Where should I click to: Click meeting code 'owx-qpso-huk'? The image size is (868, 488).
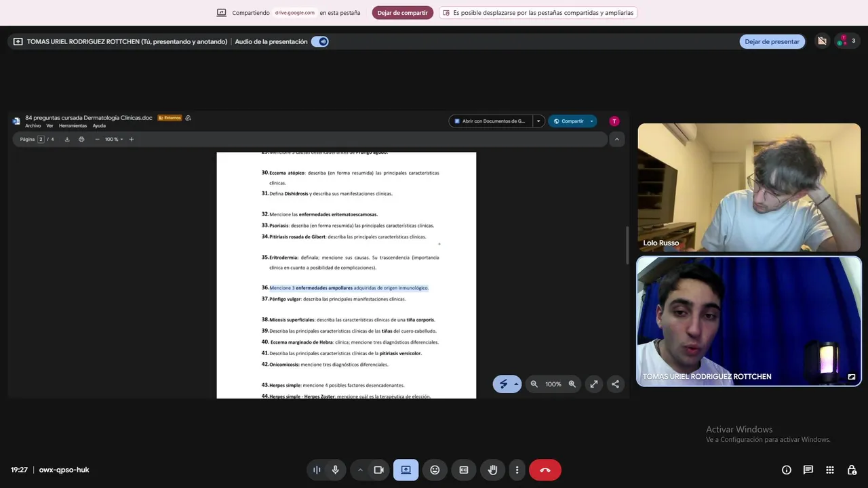point(64,470)
